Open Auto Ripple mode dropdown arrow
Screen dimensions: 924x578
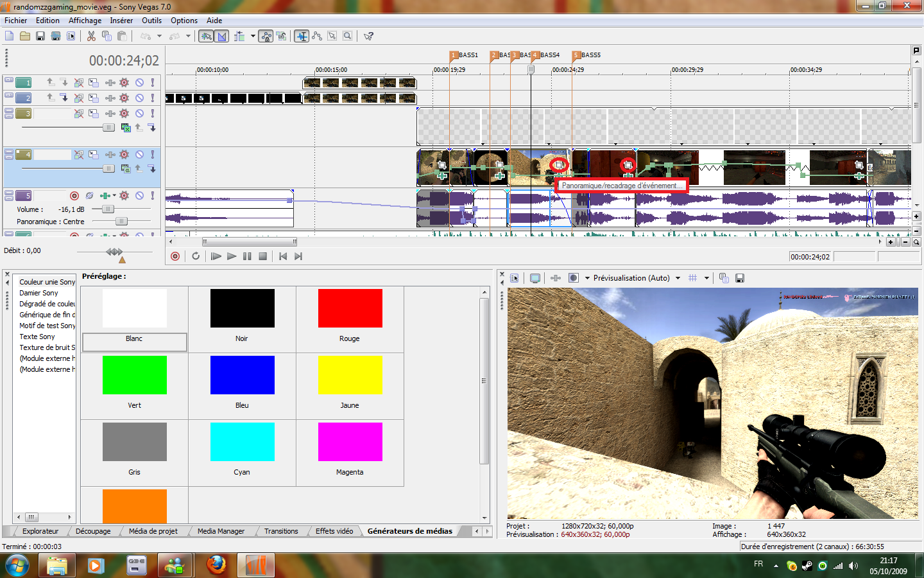[253, 36]
